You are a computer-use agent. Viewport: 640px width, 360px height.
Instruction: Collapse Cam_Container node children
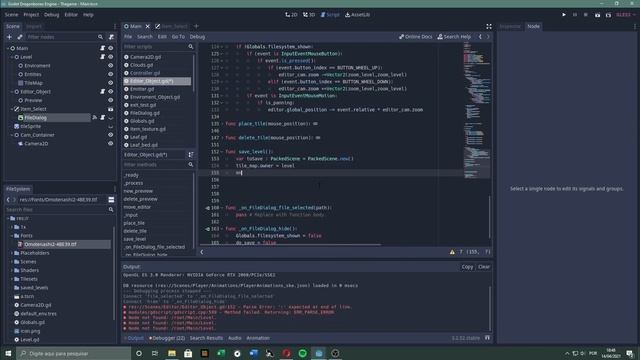[12, 135]
